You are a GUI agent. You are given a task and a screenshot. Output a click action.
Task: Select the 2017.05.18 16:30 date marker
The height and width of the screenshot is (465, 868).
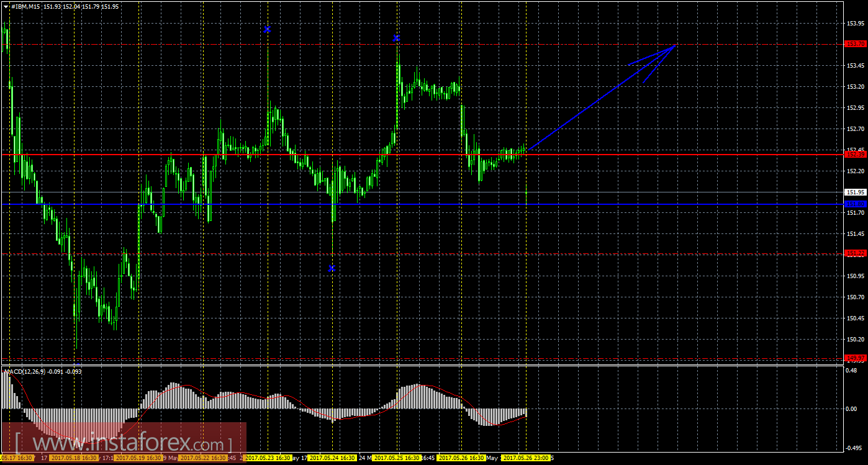pyautogui.click(x=75, y=458)
